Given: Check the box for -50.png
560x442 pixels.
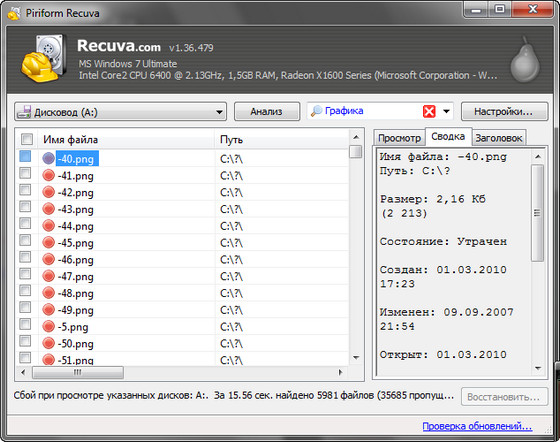Looking at the screenshot, I should (25, 341).
